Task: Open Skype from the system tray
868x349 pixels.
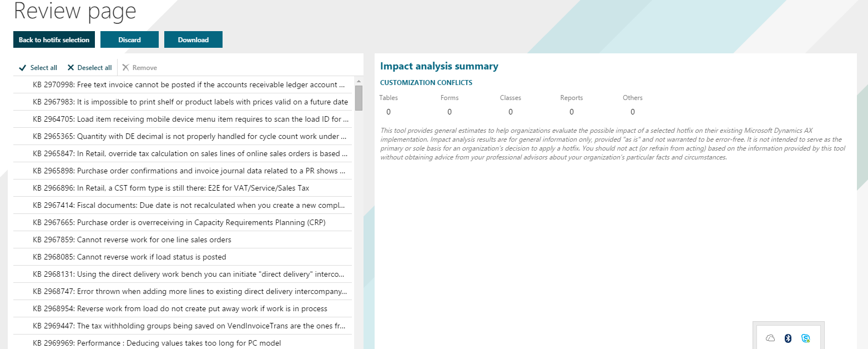Action: coord(805,338)
